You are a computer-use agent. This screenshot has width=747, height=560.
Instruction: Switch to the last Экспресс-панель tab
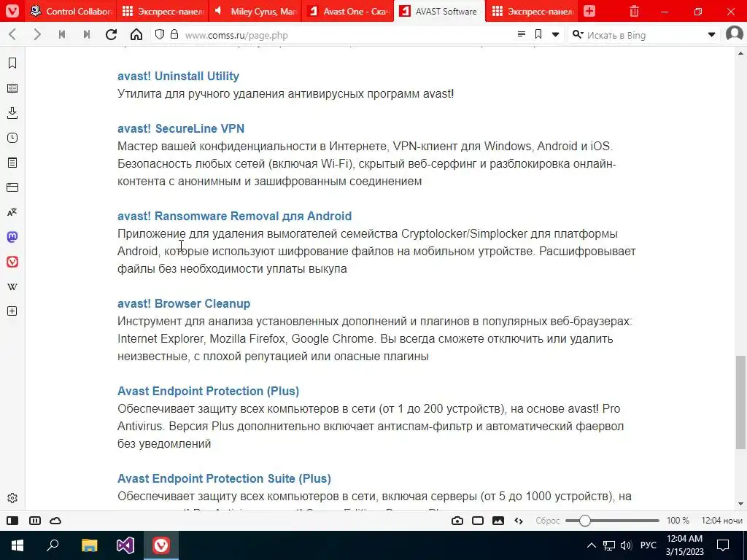pos(532,11)
